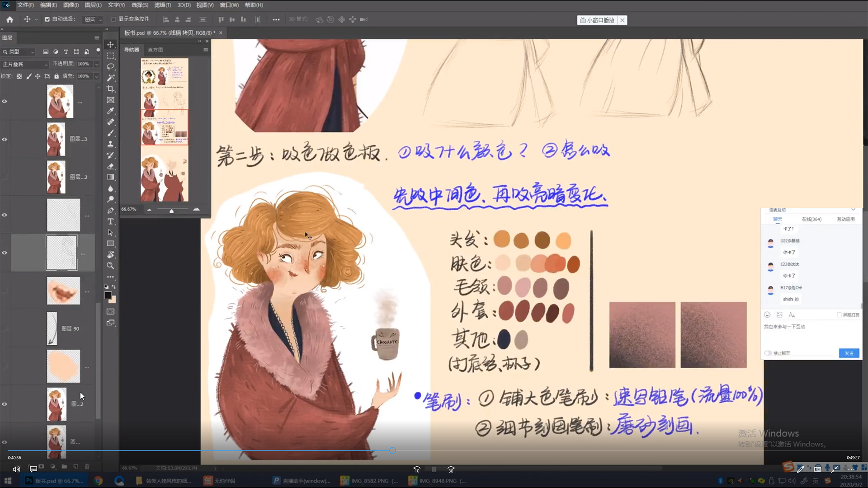This screenshot has height=488, width=868.
Task: Toggle lock all icon in layers panel
Action: [57, 76]
